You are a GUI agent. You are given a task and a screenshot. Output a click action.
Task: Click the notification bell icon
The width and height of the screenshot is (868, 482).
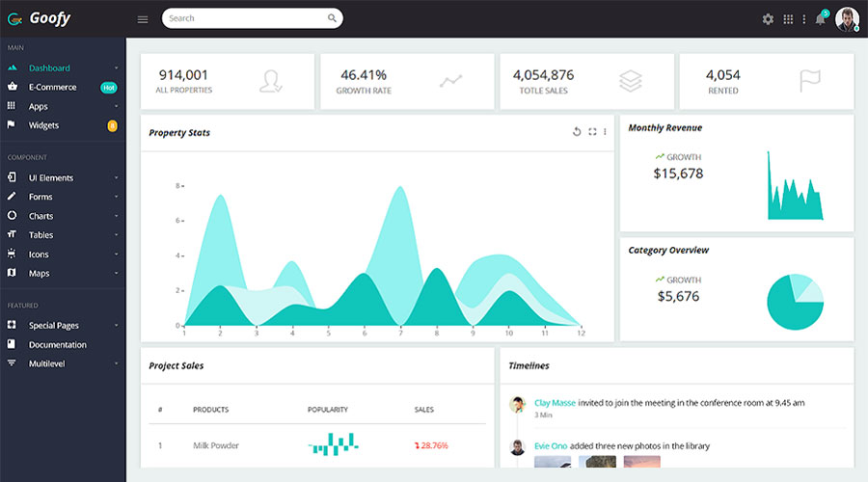tap(821, 18)
